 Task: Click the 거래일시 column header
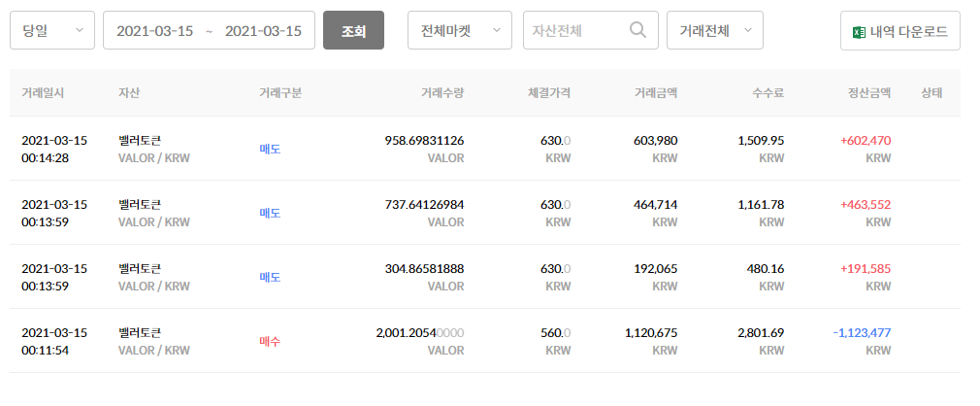tap(43, 93)
